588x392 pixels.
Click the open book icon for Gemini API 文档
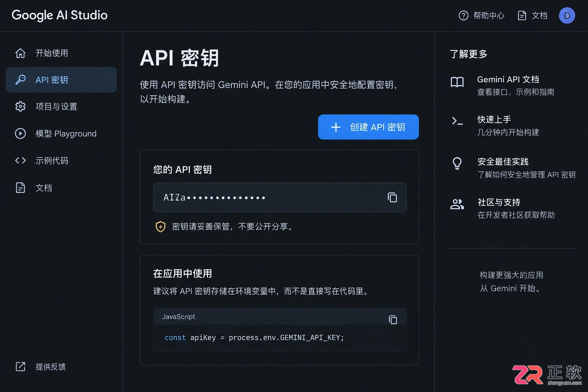pyautogui.click(x=457, y=82)
